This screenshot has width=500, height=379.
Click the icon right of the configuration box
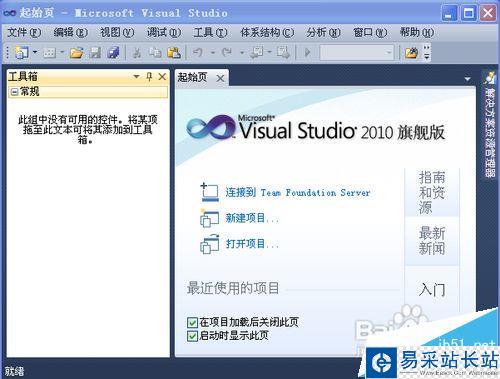411,53
